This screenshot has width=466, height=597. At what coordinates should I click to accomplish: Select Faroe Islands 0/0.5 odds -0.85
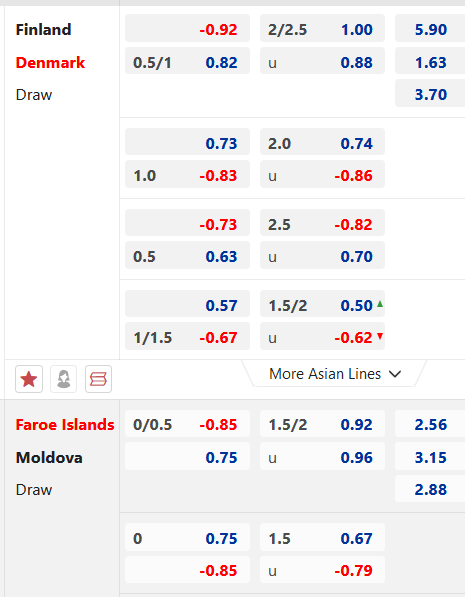point(187,423)
